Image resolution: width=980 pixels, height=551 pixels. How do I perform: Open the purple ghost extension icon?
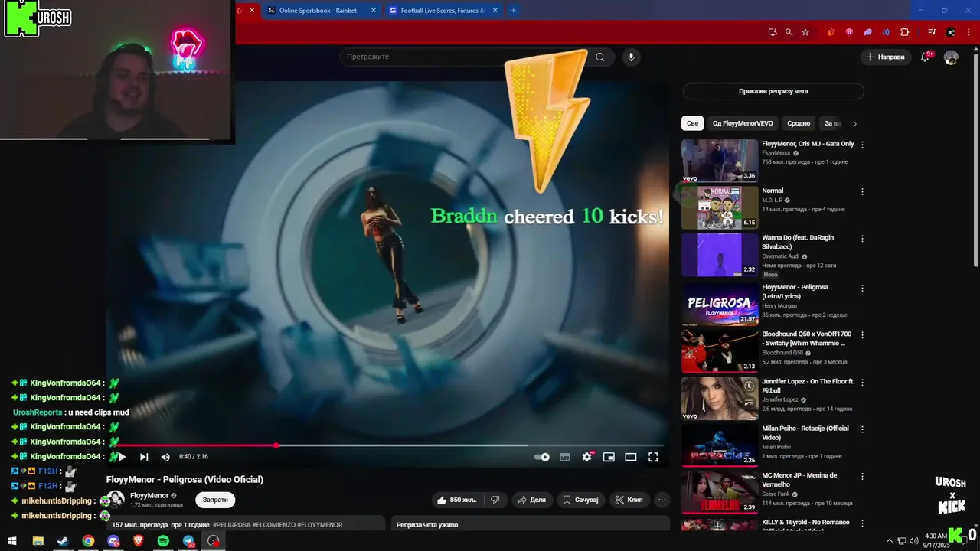pyautogui.click(x=867, y=32)
